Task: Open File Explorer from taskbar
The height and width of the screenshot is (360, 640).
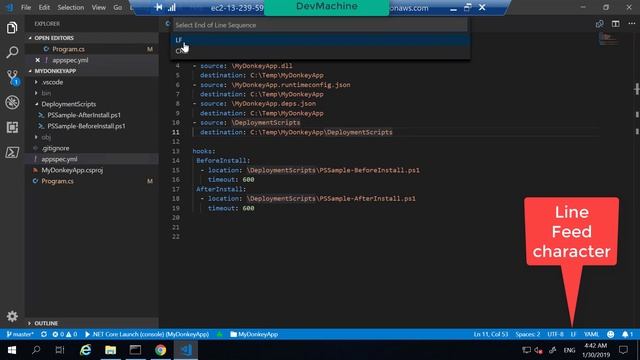Action: click(x=110, y=350)
